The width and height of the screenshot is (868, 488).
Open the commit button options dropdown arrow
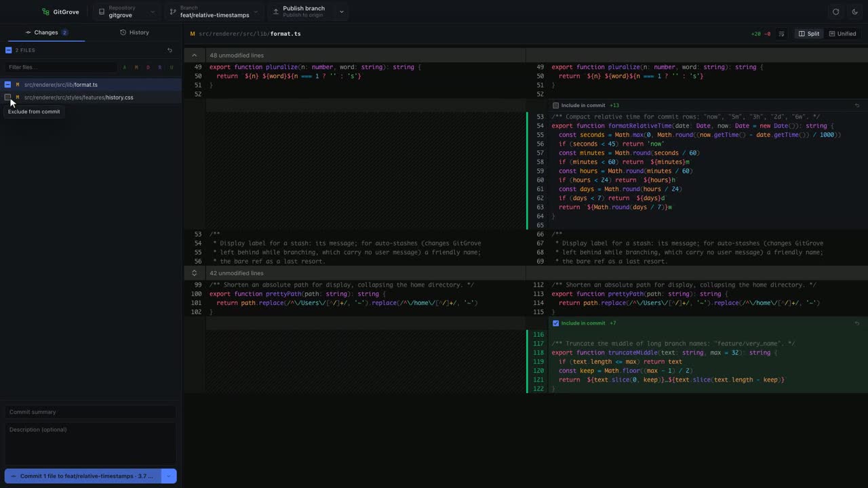tap(169, 476)
